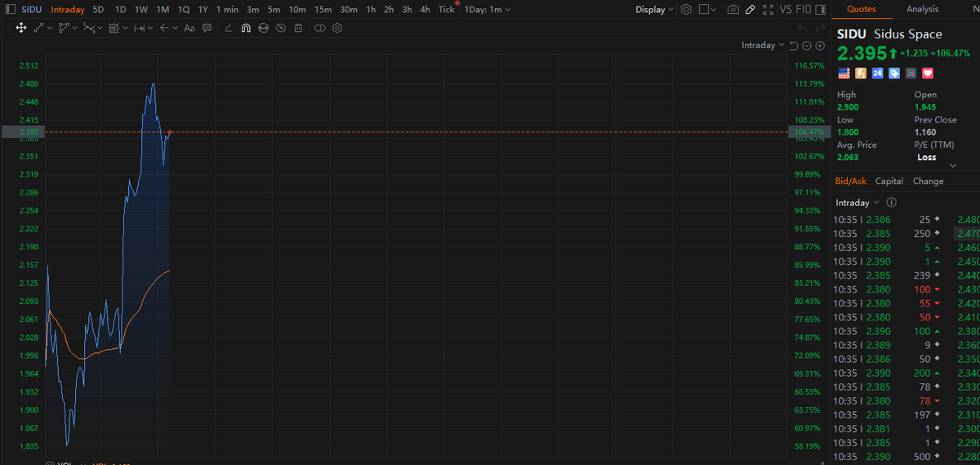Select the angle drawing tool

click(228, 28)
